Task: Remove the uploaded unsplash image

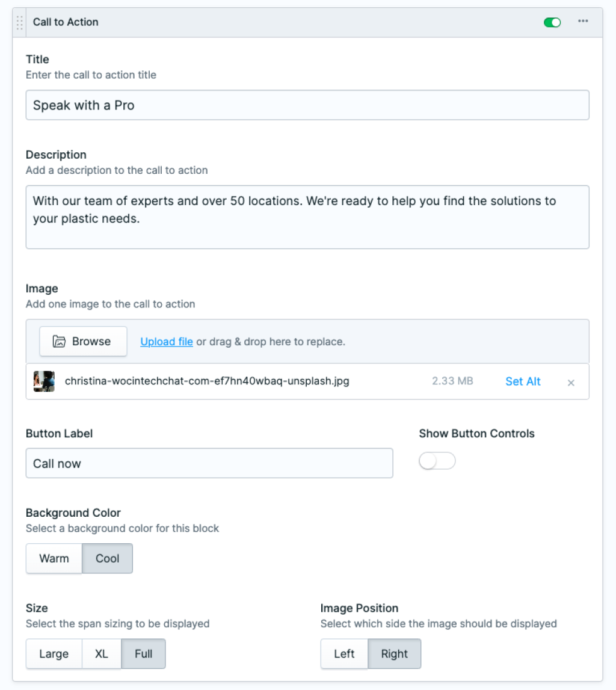Action: tap(570, 382)
